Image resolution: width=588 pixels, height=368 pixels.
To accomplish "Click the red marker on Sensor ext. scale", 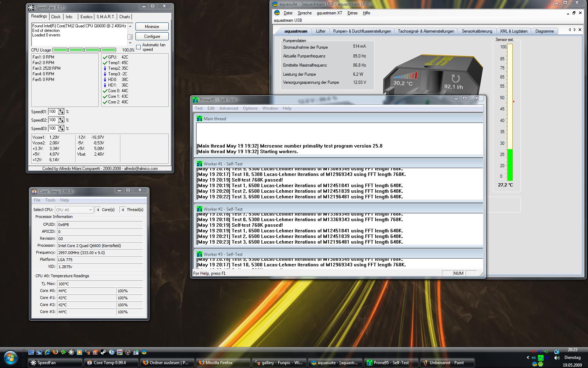I will 513,102.
